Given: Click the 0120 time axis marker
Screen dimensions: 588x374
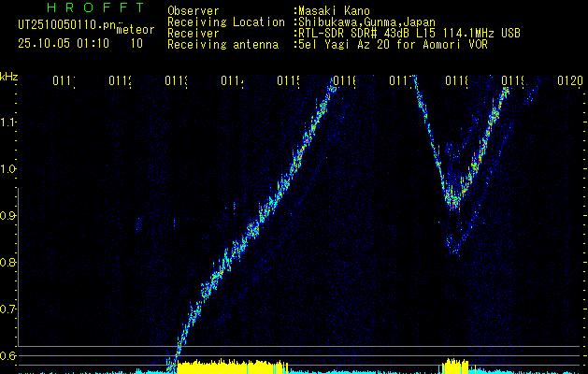Looking at the screenshot, I should [570, 81].
